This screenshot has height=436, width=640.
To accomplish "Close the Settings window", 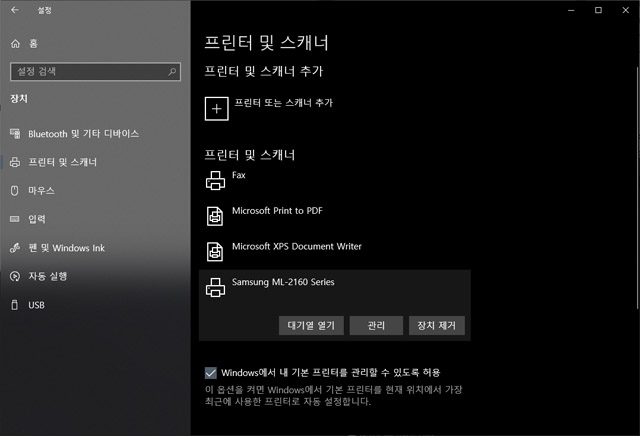I will 626,10.
